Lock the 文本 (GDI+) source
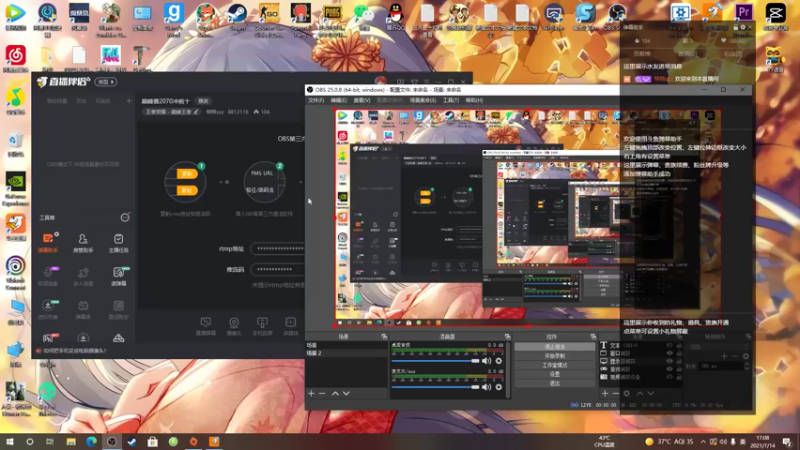The image size is (800, 450). pyautogui.click(x=679, y=345)
